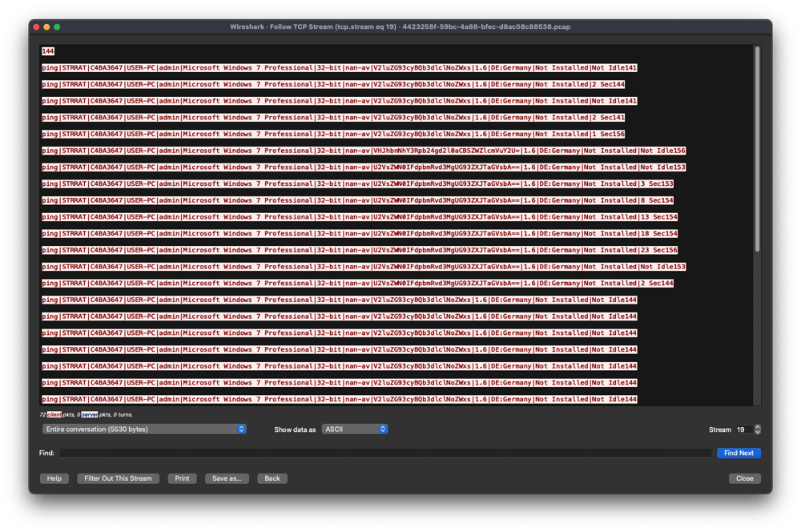The height and width of the screenshot is (532, 801).
Task: Click the 'Save as...' button
Action: tap(227, 478)
